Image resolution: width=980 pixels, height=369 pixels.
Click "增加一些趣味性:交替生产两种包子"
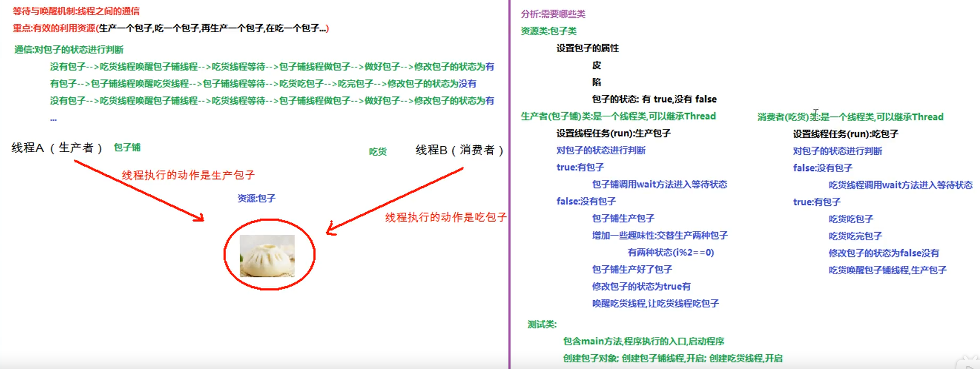click(x=660, y=236)
